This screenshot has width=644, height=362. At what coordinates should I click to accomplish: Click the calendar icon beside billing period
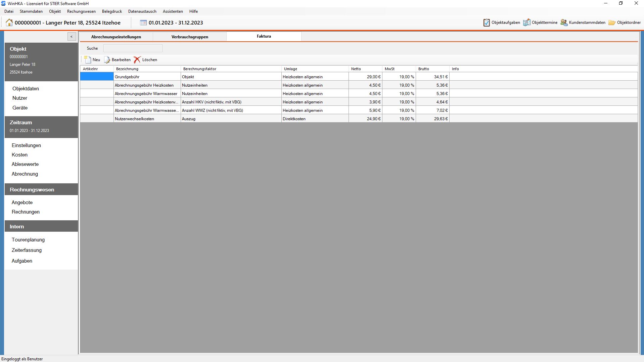143,22
